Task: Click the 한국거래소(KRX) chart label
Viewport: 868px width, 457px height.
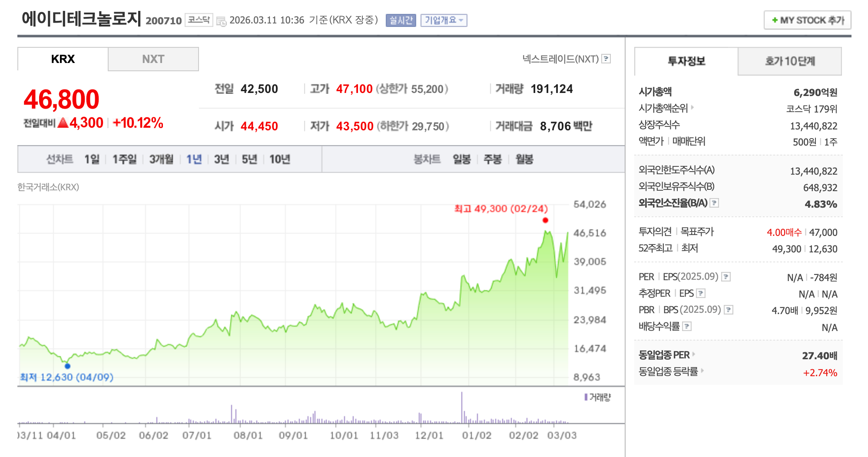Action: 48,187
